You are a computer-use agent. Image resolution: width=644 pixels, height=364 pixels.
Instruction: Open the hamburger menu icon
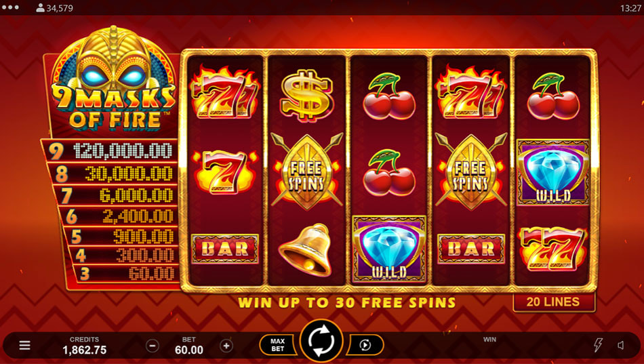tap(24, 345)
